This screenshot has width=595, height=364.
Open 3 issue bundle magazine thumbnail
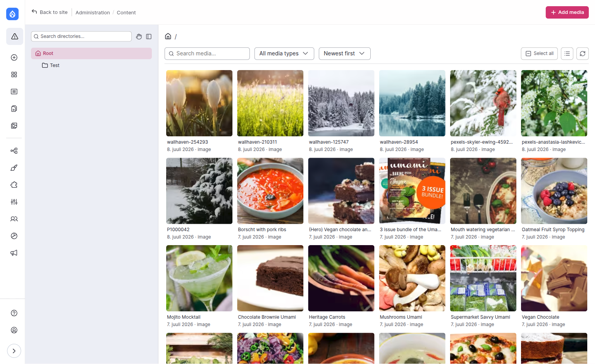412,191
